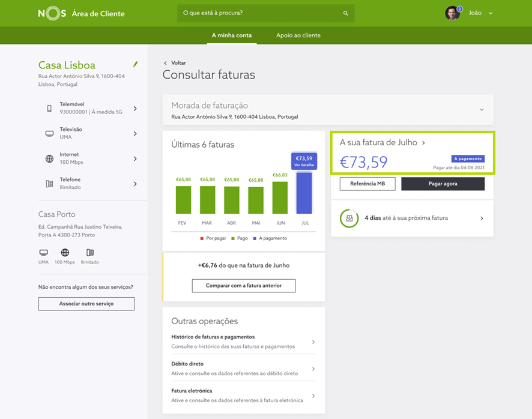Viewport: 532px width, 419px height.
Task: Open user menu dropdown arrow next to João
Action: coord(491,13)
